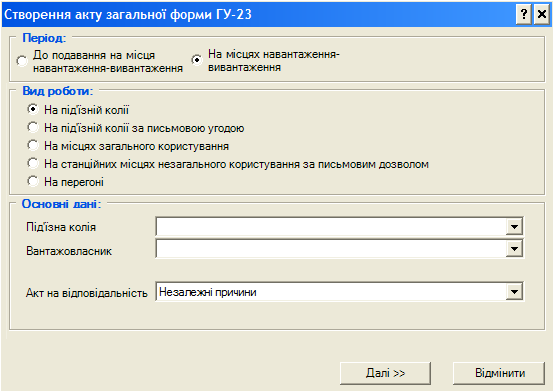Proceed with the 'Далі >>' button
The width and height of the screenshot is (554, 392).
[x=385, y=373]
